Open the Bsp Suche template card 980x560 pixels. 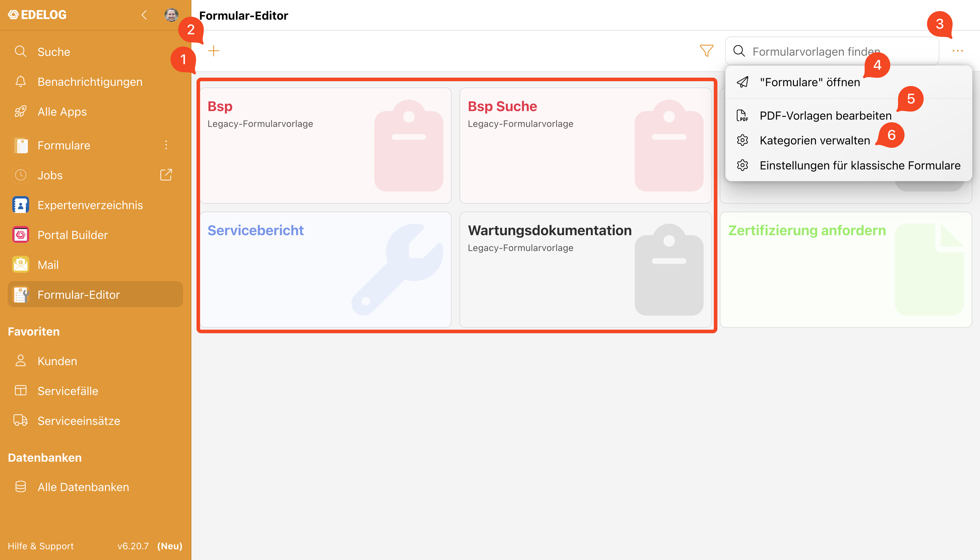[x=585, y=145]
